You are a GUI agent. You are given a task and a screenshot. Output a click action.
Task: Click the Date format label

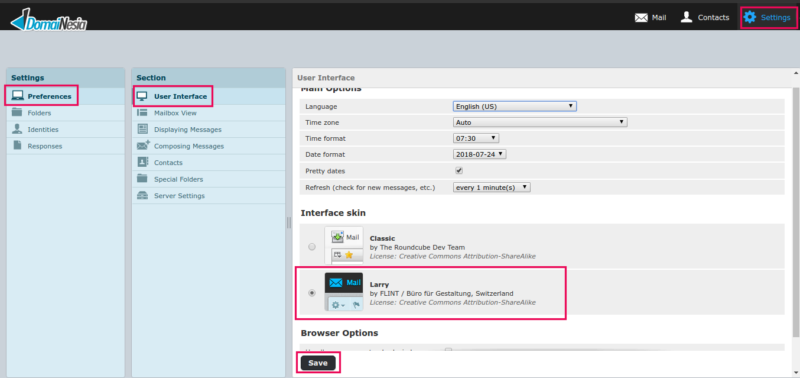(x=324, y=155)
